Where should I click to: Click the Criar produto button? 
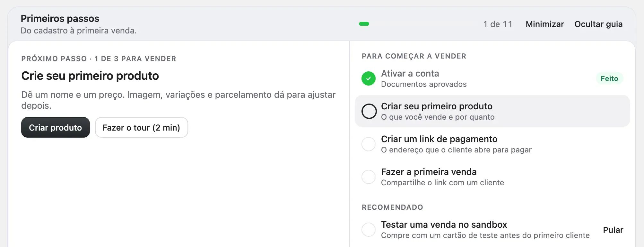[x=56, y=127]
